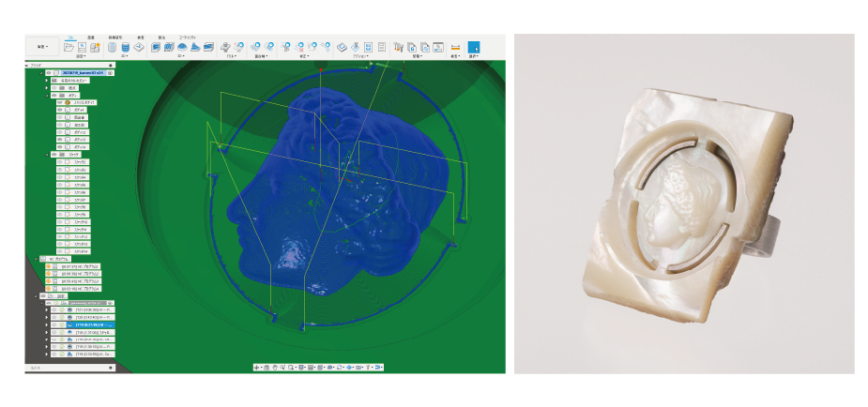Select the NC プログラム4 row
Screen dimensions: 868x407
pyautogui.click(x=73, y=289)
